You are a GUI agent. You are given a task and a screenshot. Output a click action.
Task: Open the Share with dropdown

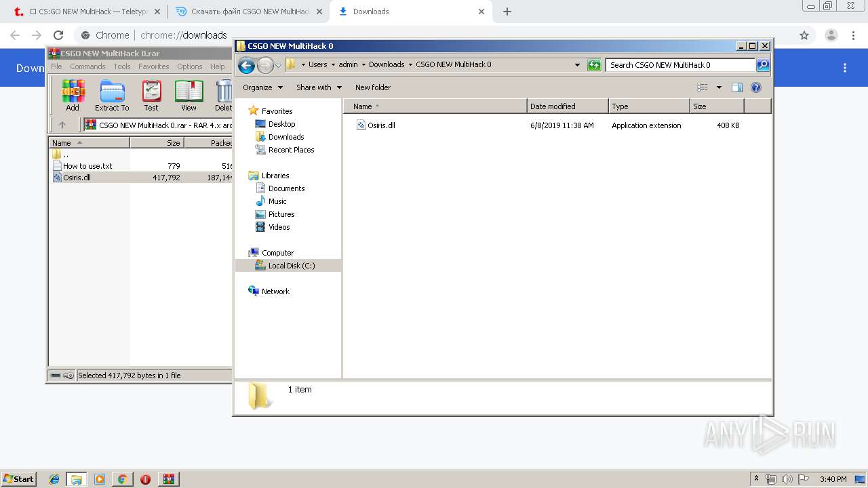click(x=319, y=87)
